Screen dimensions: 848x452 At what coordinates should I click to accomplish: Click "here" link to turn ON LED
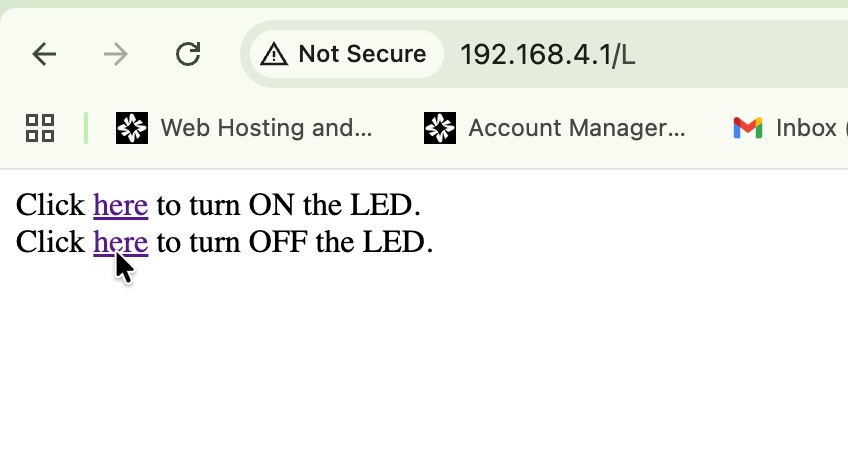[120, 206]
